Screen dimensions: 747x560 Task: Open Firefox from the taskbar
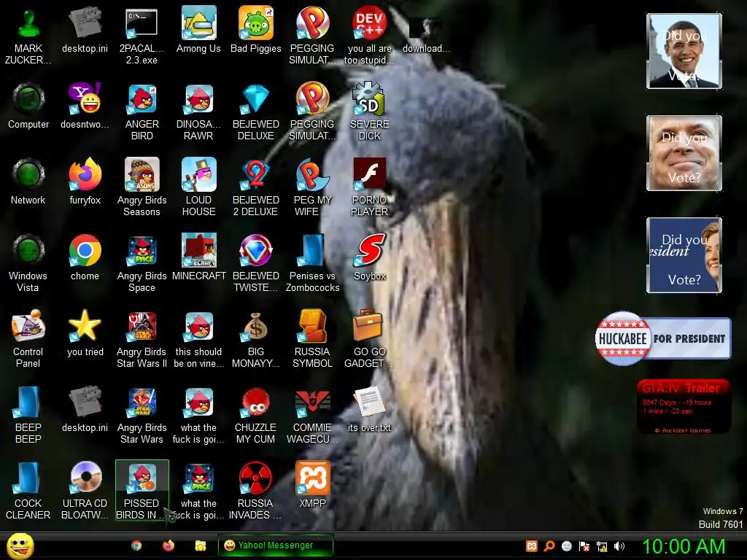[x=169, y=545]
